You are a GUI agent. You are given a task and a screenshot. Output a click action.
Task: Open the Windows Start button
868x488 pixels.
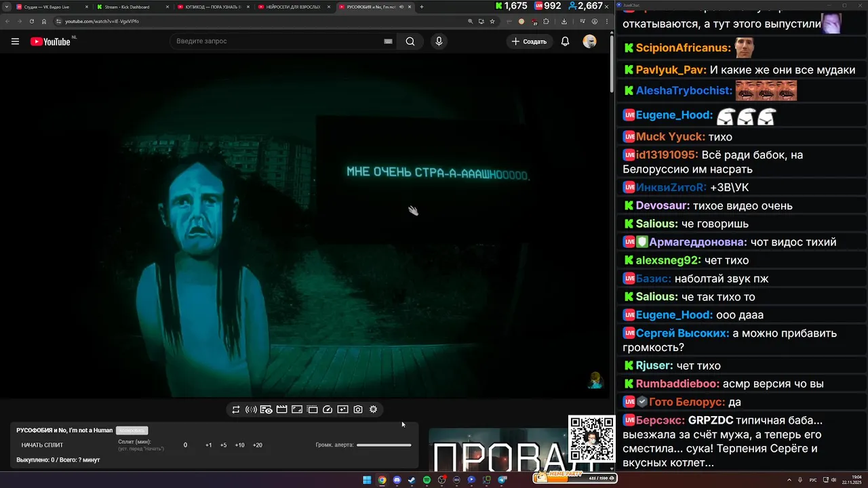(367, 480)
